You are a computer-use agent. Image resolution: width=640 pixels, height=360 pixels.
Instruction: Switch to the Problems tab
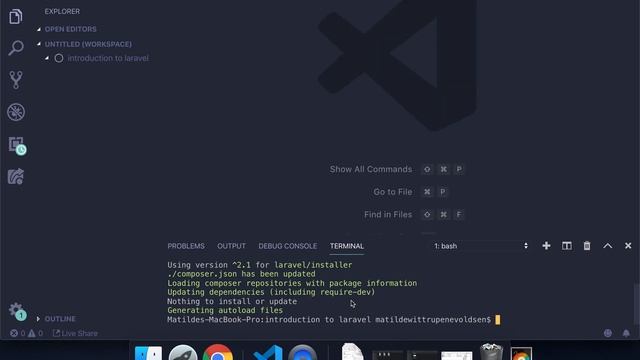click(186, 246)
